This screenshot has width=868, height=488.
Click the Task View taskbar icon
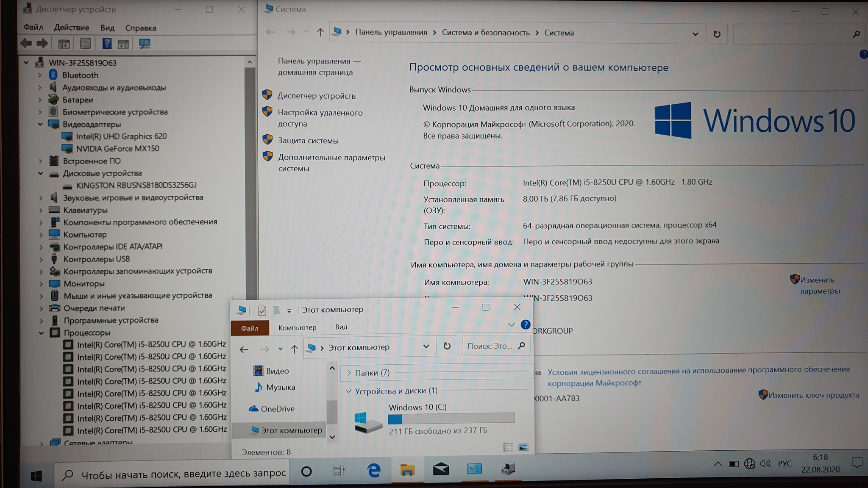point(339,471)
